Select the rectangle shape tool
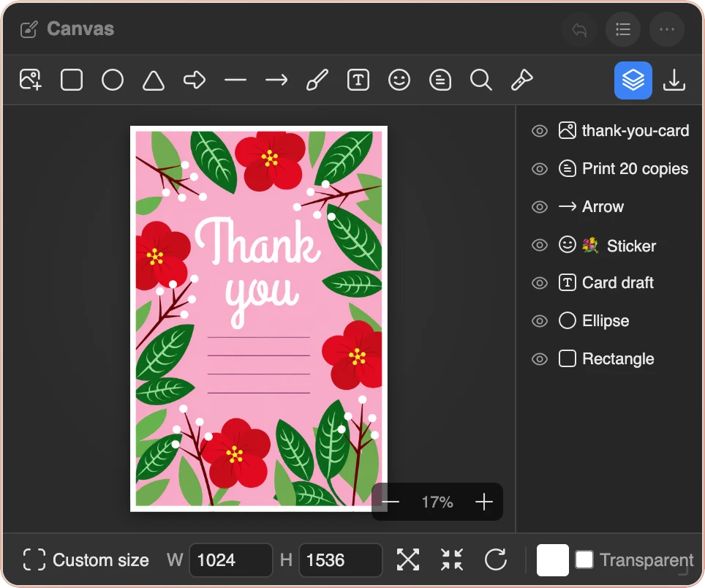This screenshot has height=588, width=705. click(72, 80)
